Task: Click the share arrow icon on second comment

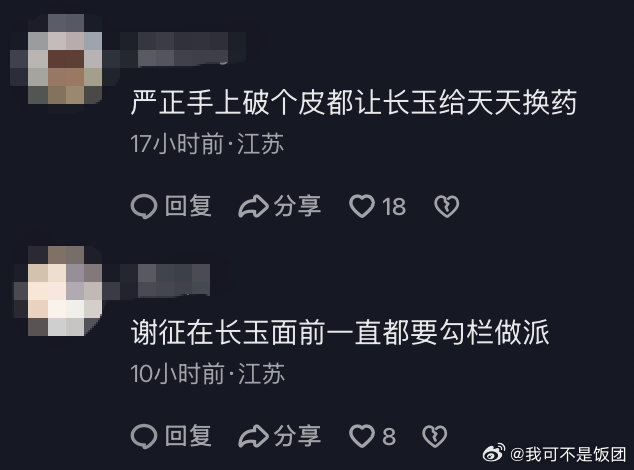Action: [x=254, y=436]
